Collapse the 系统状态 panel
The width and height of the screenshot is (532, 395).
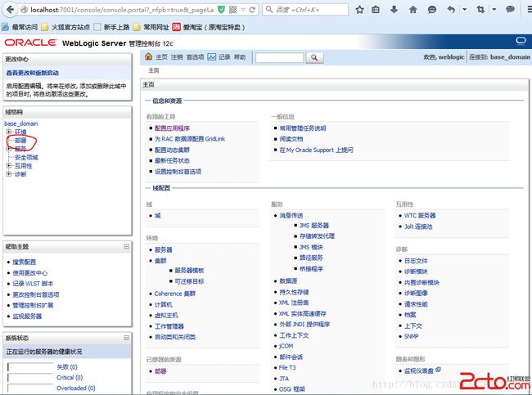(126, 338)
